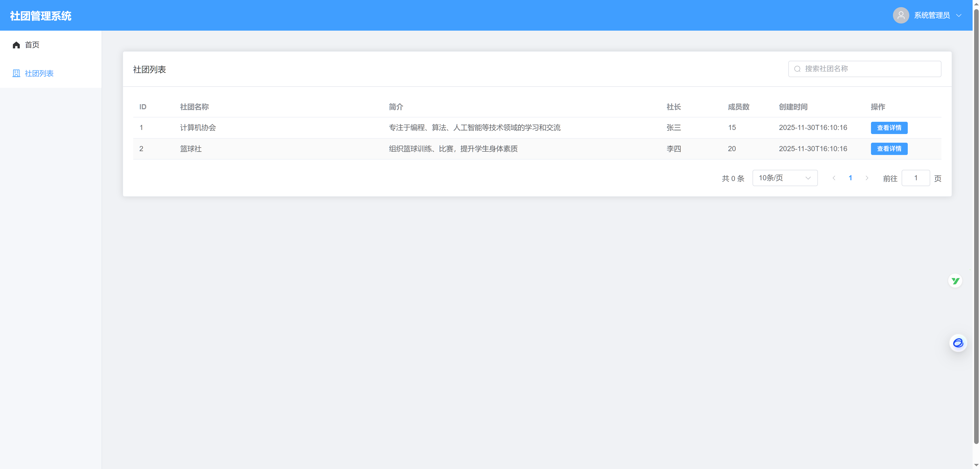The width and height of the screenshot is (980, 469).
Task: Expand the 系统管理员 user dropdown
Action: point(932,15)
